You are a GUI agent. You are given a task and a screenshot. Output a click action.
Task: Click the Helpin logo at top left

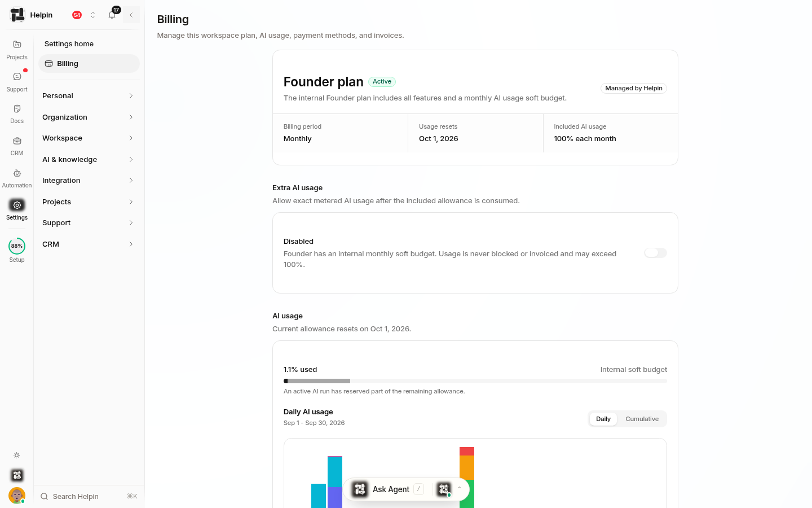[x=17, y=15]
